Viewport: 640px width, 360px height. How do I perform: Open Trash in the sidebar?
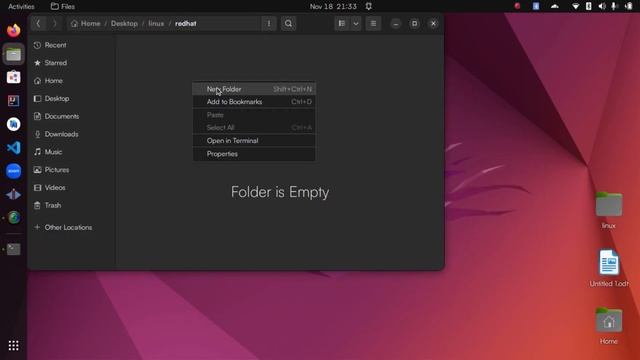point(71,205)
